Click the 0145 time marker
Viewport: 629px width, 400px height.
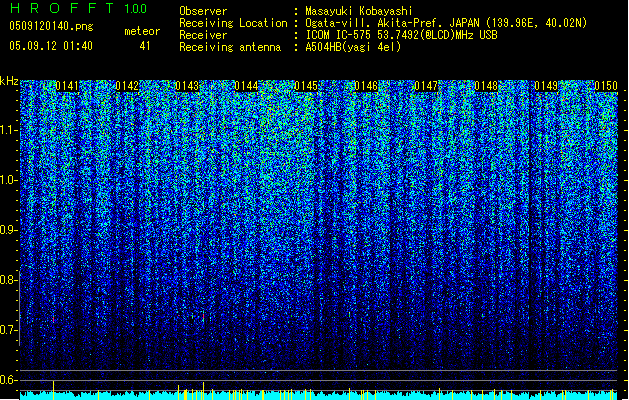pyautogui.click(x=306, y=86)
